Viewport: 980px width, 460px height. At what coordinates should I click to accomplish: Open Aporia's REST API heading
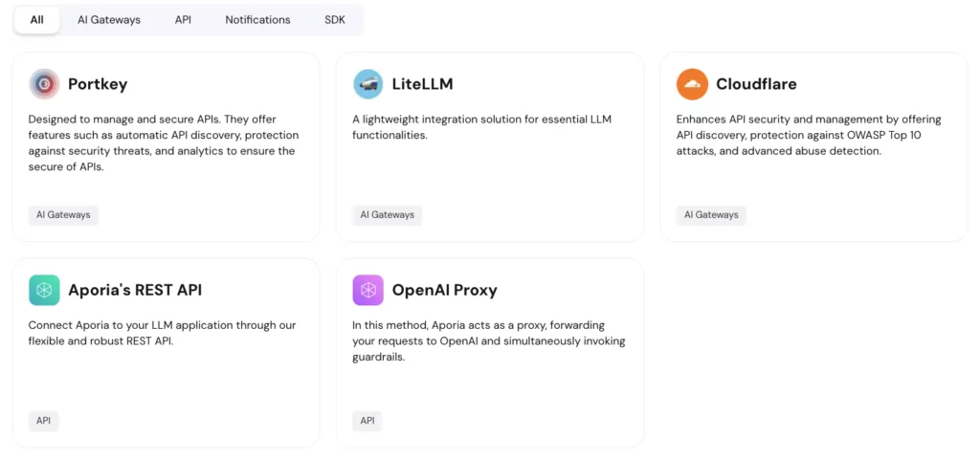(135, 290)
